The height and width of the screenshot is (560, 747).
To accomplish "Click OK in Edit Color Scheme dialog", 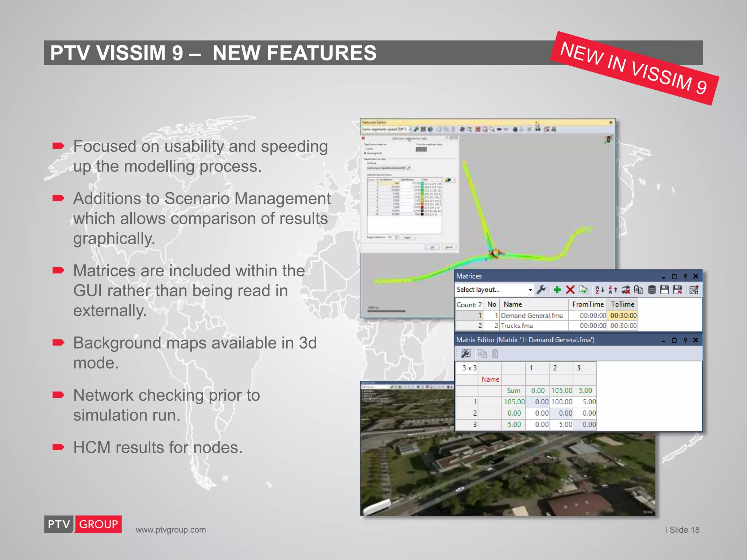I will tap(432, 247).
